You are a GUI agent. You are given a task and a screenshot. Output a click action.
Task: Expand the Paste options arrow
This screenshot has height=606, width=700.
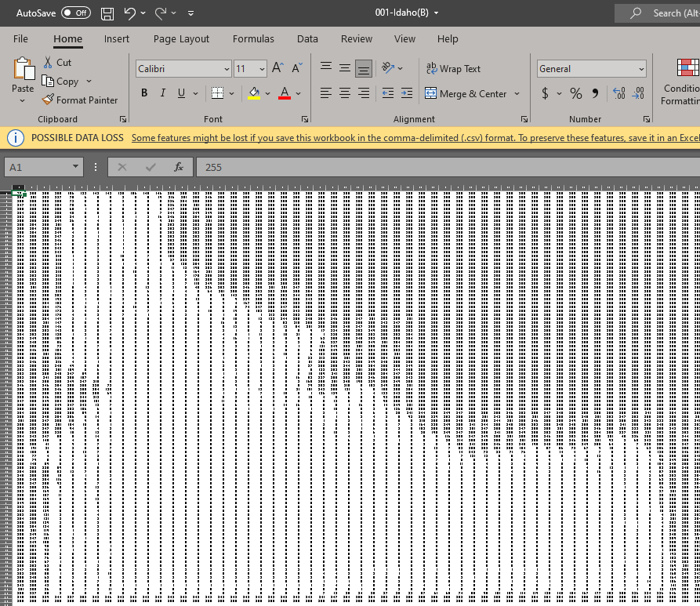[22, 101]
